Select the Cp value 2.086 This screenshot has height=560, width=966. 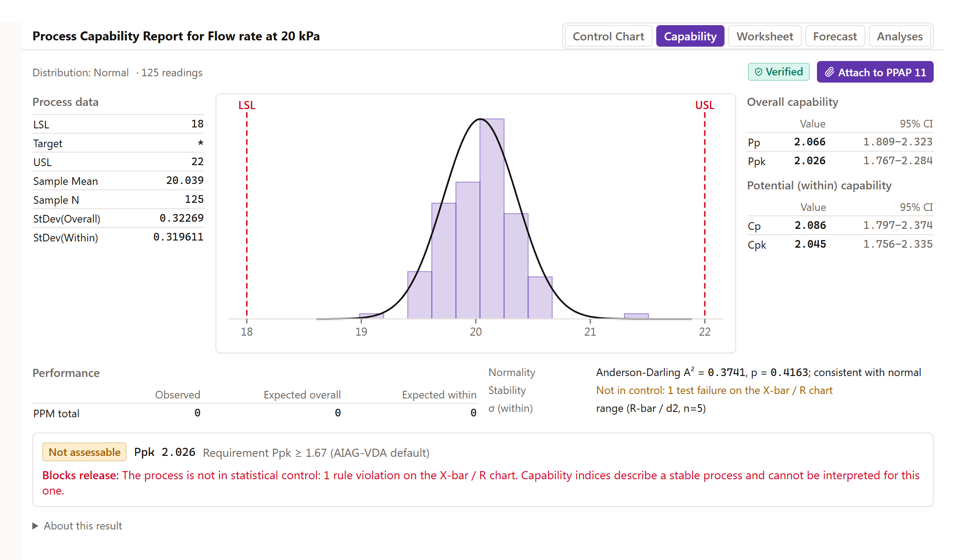pyautogui.click(x=810, y=225)
